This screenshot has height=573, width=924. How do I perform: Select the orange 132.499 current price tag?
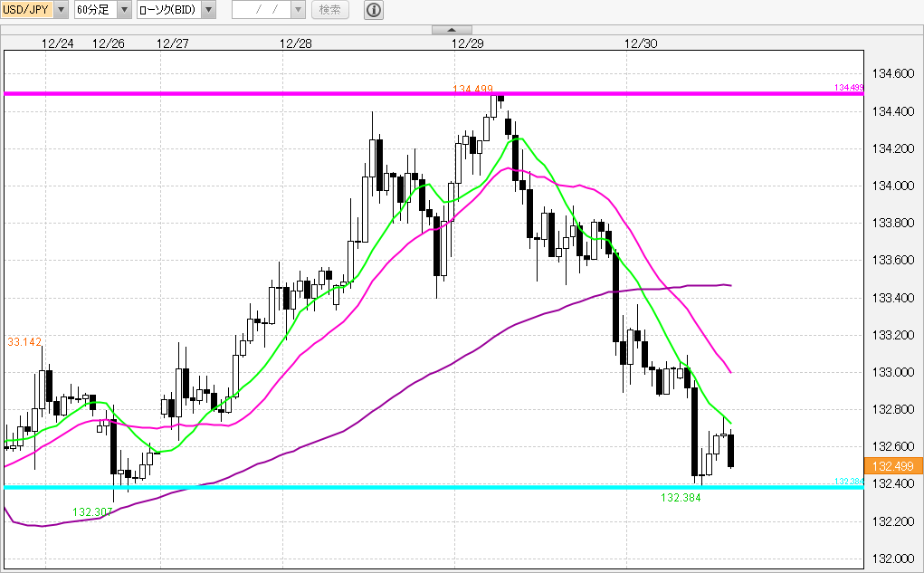(x=892, y=466)
